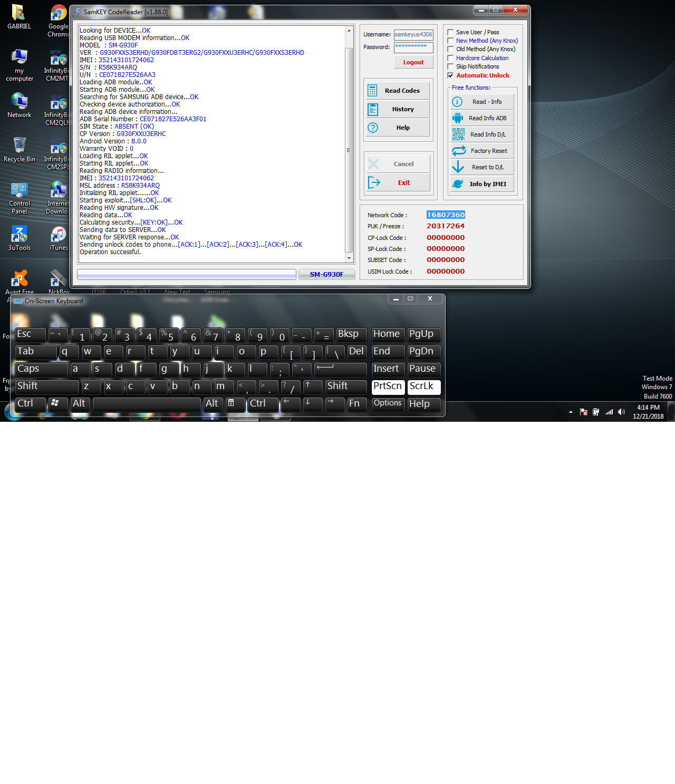
Task: Toggle New Method (Any Knox) checkbox
Action: [450, 41]
